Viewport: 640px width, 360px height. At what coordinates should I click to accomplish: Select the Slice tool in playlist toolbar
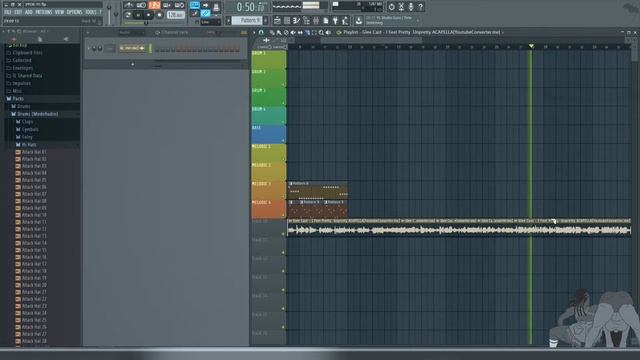pyautogui.click(x=307, y=32)
